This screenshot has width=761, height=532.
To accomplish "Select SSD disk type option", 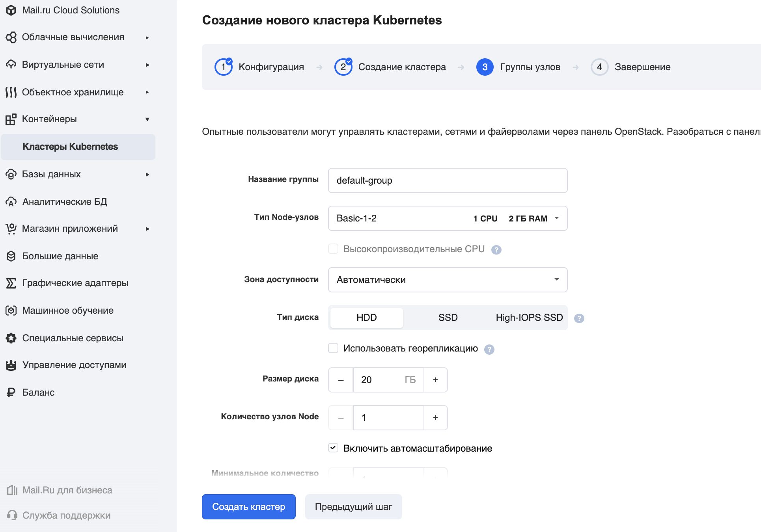I will pyautogui.click(x=448, y=318).
